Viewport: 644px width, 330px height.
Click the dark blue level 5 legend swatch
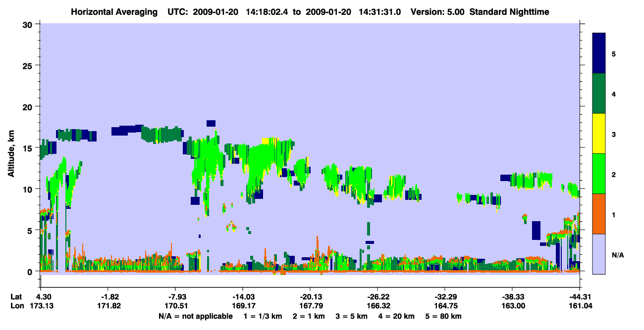pyautogui.click(x=599, y=53)
